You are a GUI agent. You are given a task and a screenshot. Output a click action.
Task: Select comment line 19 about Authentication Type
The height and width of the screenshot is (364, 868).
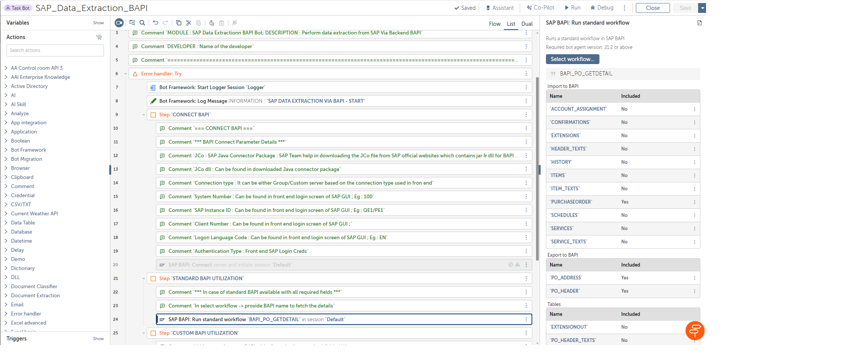pyautogui.click(x=344, y=251)
